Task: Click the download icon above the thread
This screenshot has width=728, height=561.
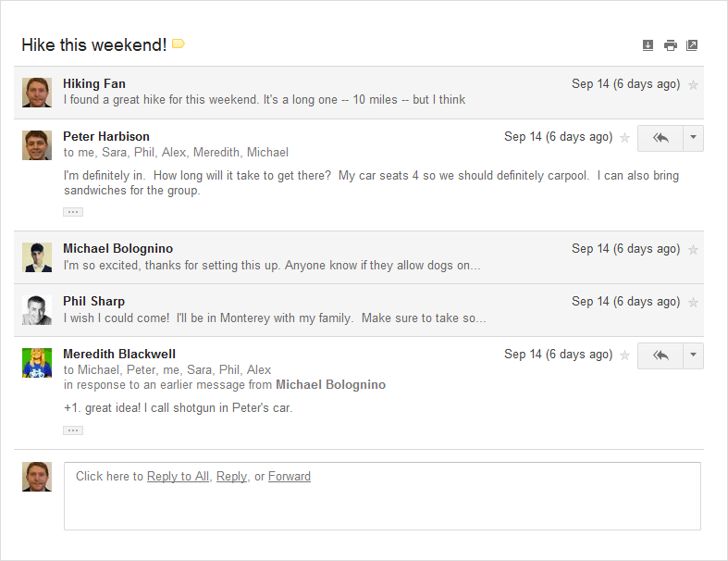Action: pyautogui.click(x=648, y=45)
